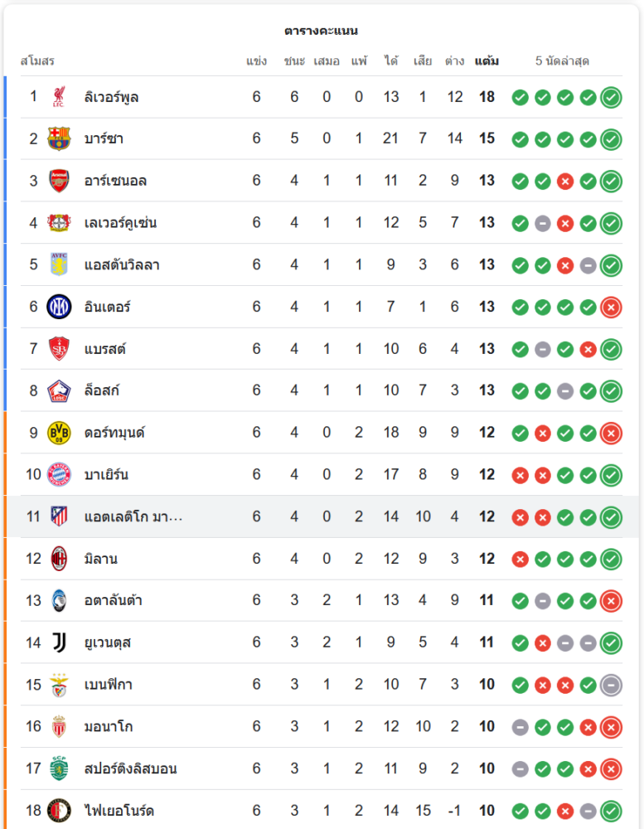Click the Barcelona club crest
The height and width of the screenshot is (829, 644).
click(59, 138)
